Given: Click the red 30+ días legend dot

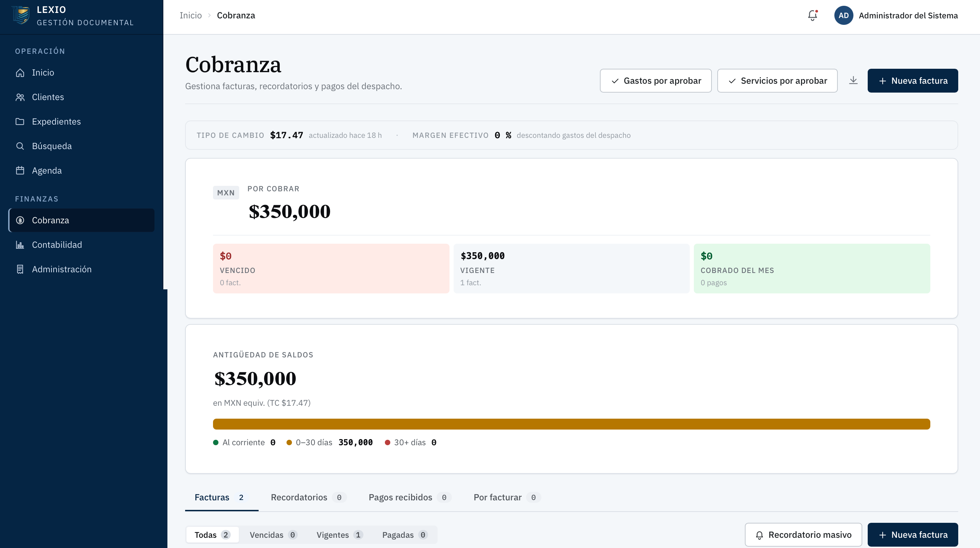Looking at the screenshot, I should tap(387, 442).
